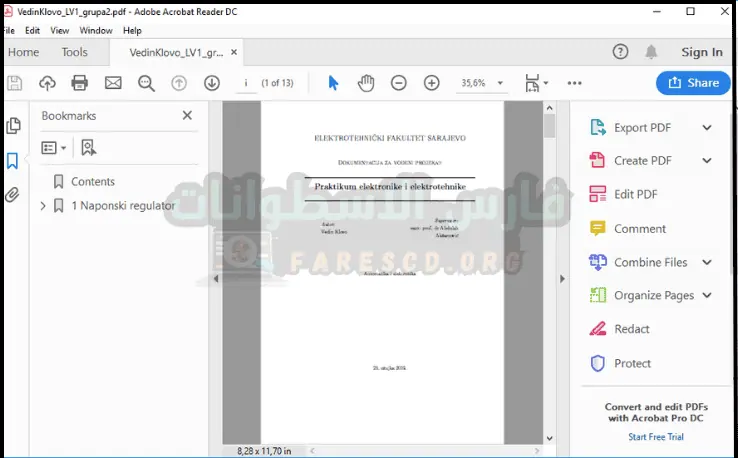
Task: Open the Page Thumbnails panel
Action: (x=13, y=126)
